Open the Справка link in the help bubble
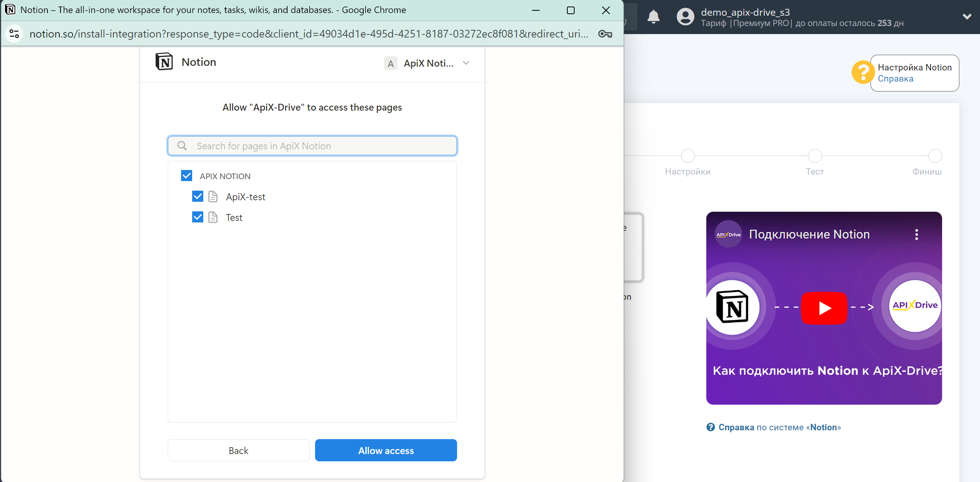This screenshot has width=980, height=482. click(895, 78)
